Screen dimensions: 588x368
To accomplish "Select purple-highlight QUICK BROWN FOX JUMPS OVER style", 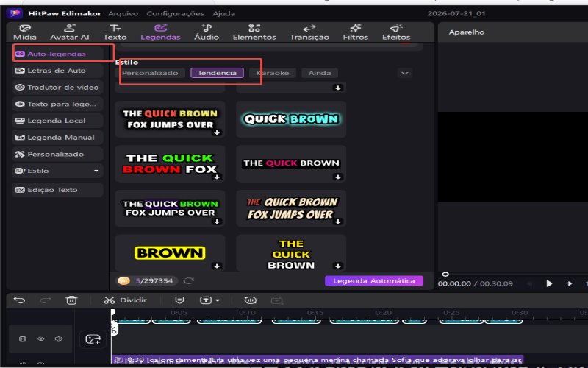I will click(170, 208).
